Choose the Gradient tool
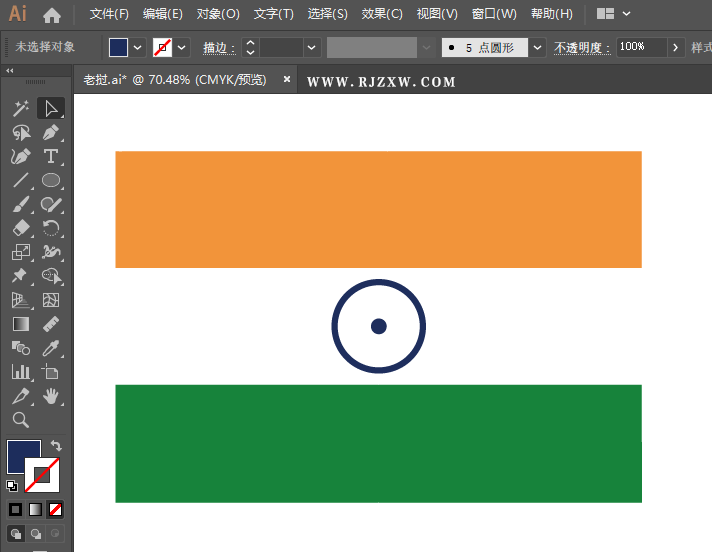The height and width of the screenshot is (552, 712). point(21,324)
